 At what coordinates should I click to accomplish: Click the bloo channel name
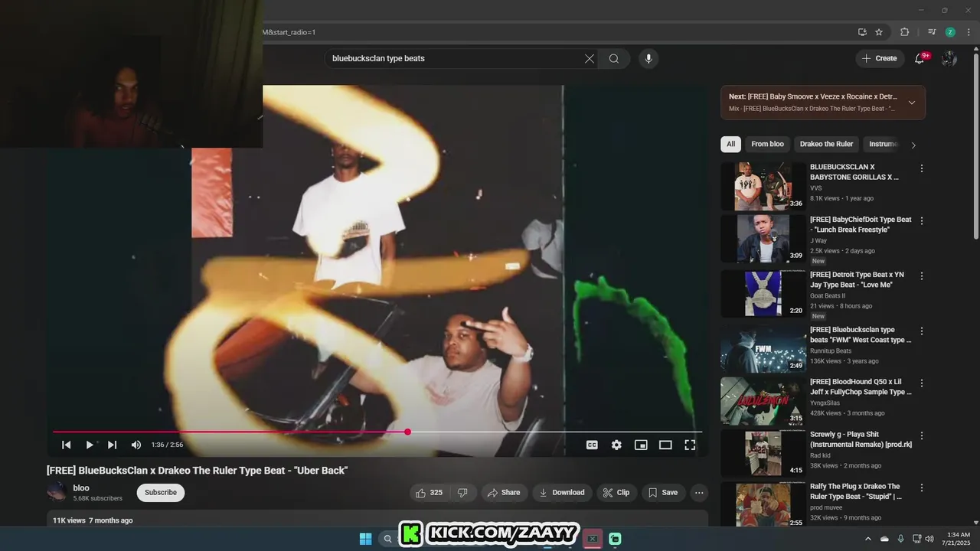coord(81,487)
